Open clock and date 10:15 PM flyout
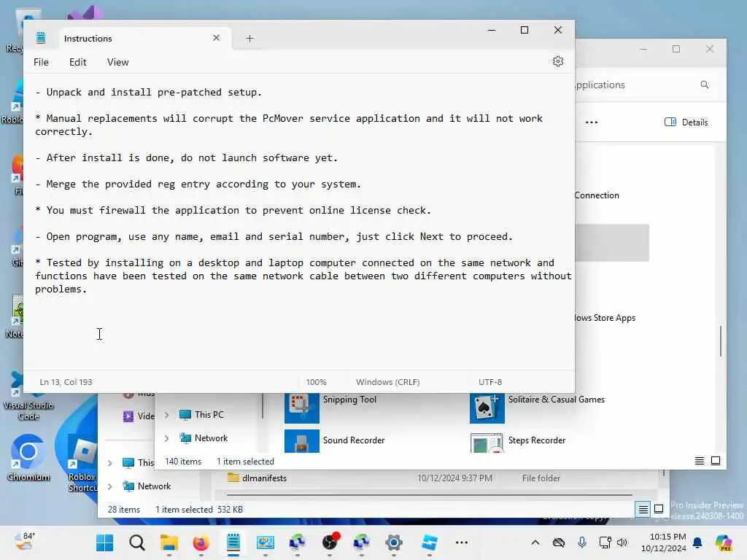The image size is (747, 560). tap(664, 542)
